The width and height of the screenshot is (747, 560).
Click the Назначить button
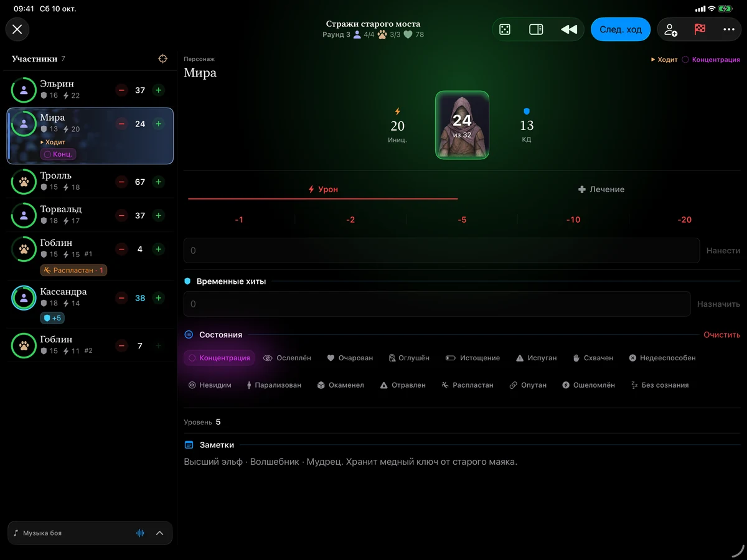pos(719,304)
